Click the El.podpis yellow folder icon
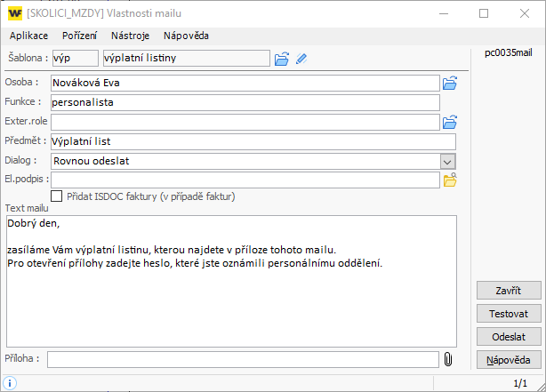 point(449,180)
